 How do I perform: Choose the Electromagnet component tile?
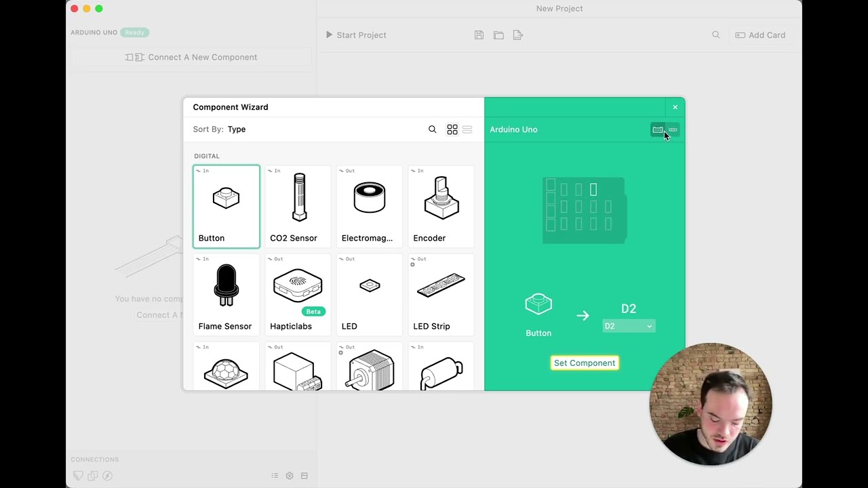pyautogui.click(x=370, y=207)
